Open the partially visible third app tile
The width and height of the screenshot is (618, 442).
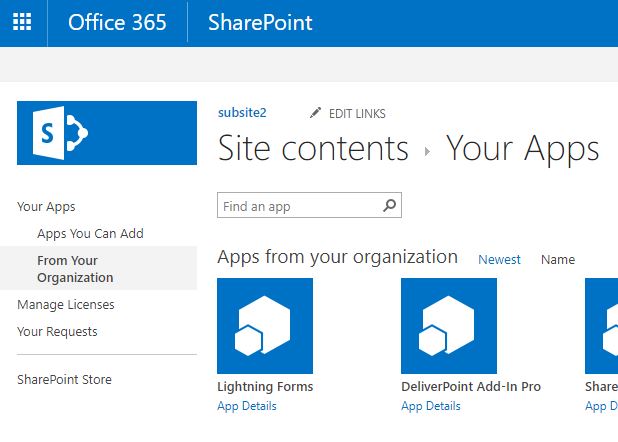pyautogui.click(x=601, y=326)
